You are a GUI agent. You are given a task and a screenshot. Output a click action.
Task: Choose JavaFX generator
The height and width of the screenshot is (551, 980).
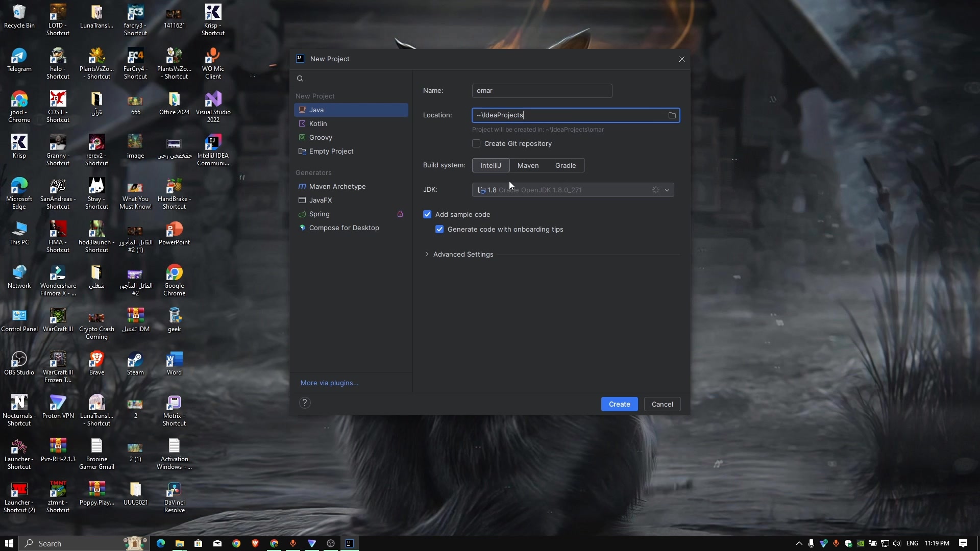351,200
